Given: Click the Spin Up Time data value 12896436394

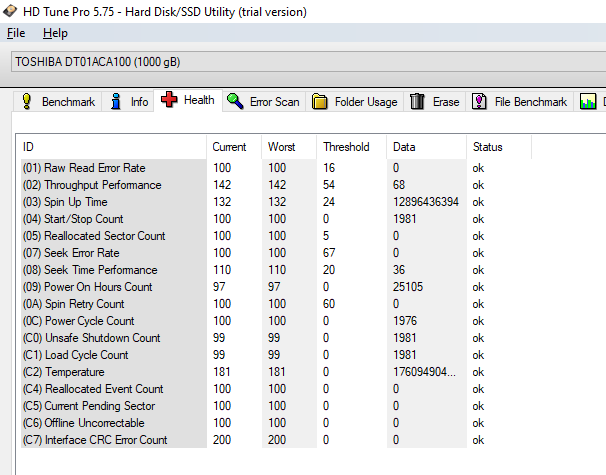Looking at the screenshot, I should [x=426, y=202].
